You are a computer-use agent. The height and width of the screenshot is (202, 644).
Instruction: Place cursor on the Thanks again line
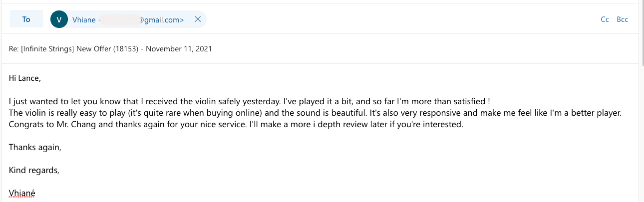[x=35, y=148]
